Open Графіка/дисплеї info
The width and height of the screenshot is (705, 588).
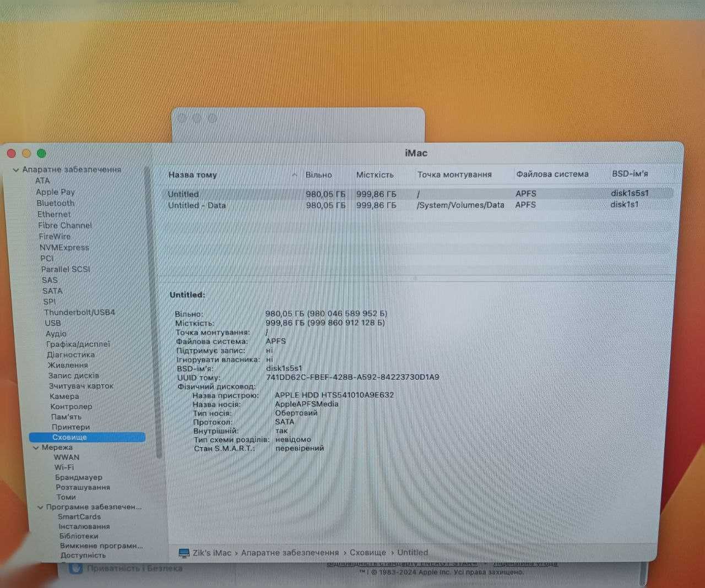pos(78,344)
